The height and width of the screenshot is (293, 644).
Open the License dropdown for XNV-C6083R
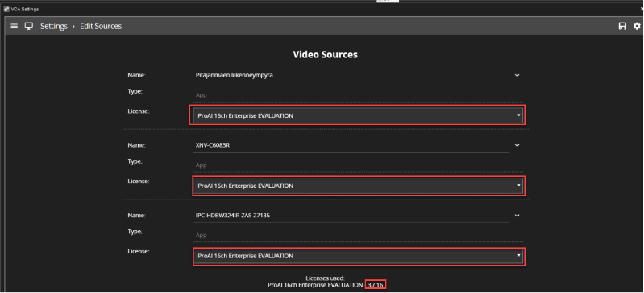[x=358, y=186]
